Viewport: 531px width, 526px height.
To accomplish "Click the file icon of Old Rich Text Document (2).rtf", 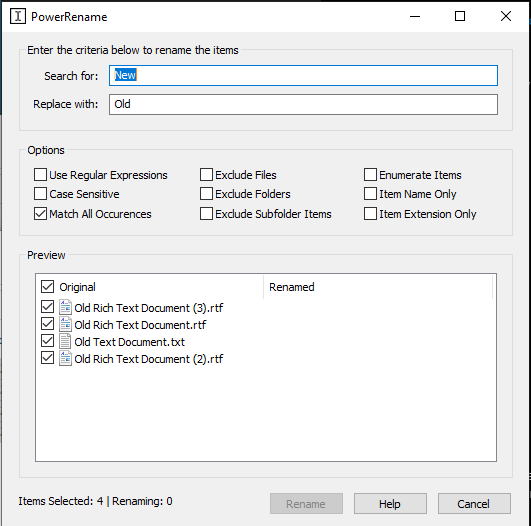I will pyautogui.click(x=65, y=358).
